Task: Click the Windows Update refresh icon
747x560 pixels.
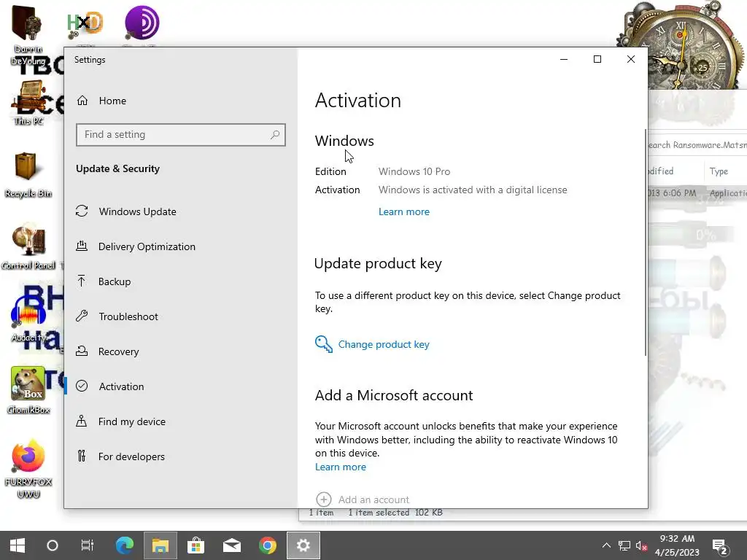Action: [82, 211]
